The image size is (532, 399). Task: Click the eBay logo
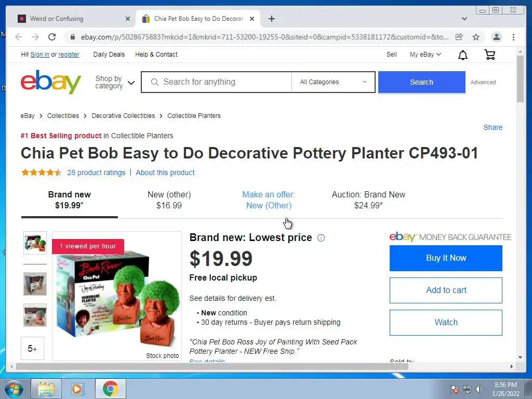point(51,82)
